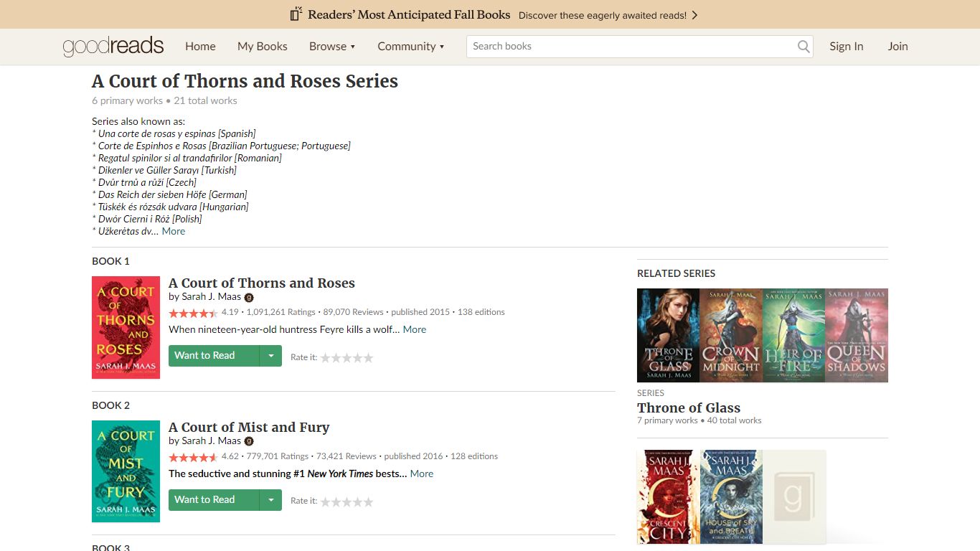The width and height of the screenshot is (980, 551).
Task: Click '7 primary works • 40 total works' text
Action: coord(699,420)
